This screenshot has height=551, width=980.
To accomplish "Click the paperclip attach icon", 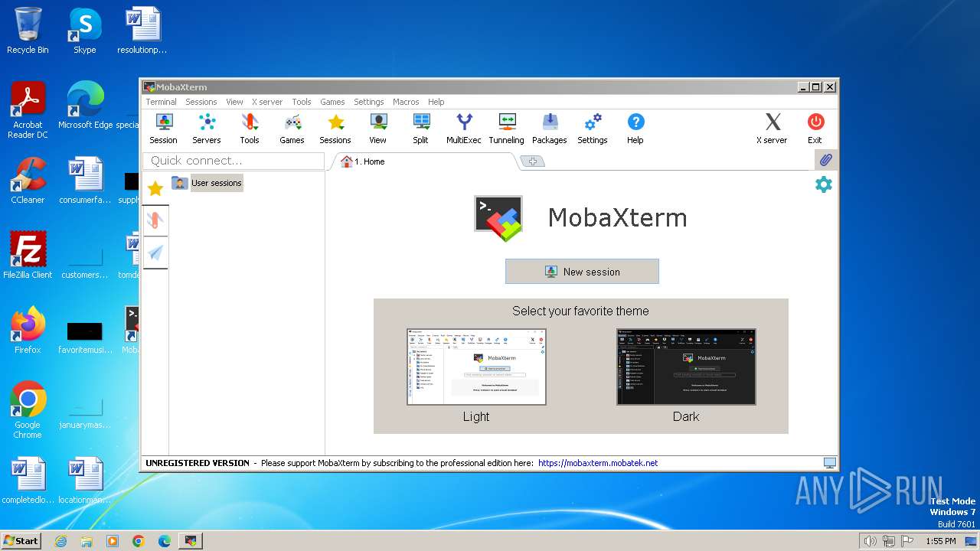I will coord(825,161).
